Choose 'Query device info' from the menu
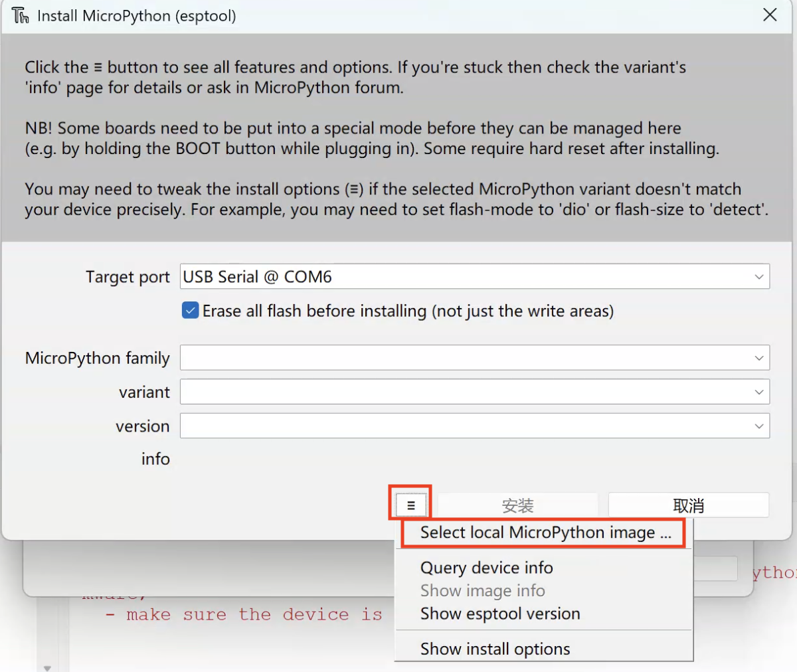 tap(486, 568)
